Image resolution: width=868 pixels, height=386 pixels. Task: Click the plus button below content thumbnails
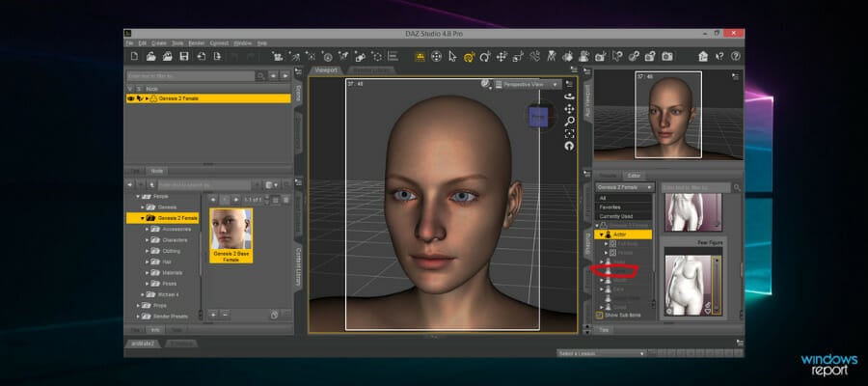point(213,315)
